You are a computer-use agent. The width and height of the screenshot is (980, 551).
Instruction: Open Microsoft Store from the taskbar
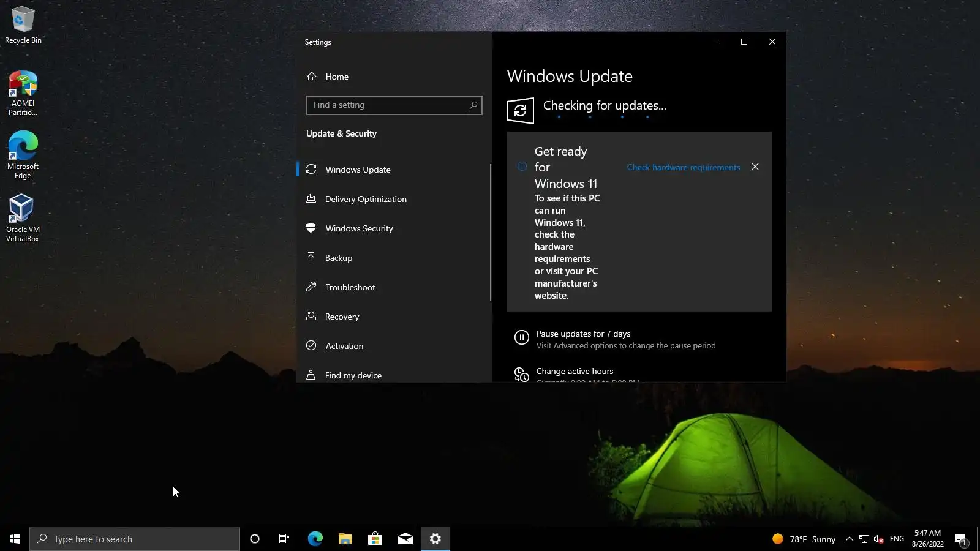pos(375,539)
